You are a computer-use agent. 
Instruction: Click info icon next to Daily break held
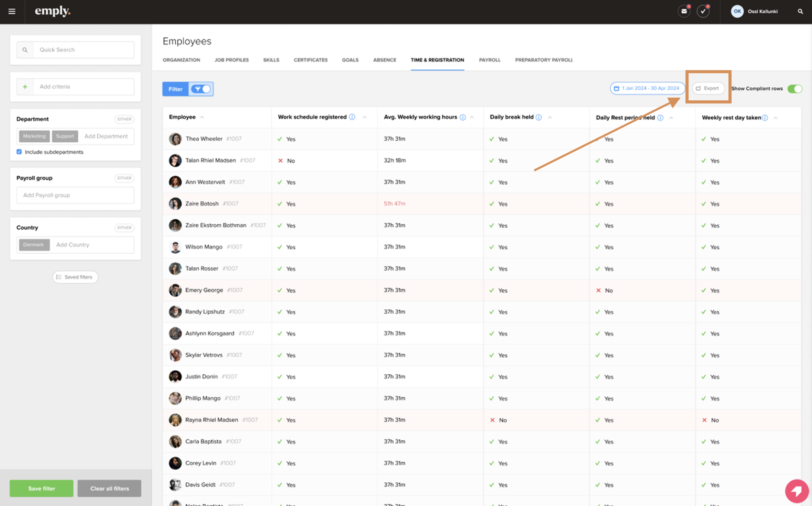(539, 117)
